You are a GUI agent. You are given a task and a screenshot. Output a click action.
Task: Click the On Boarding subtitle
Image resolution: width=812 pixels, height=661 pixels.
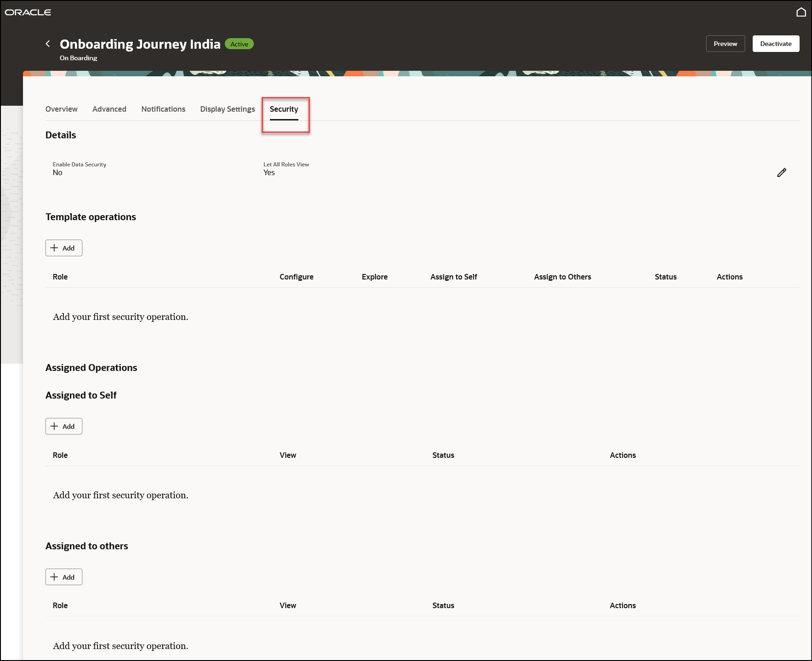79,58
